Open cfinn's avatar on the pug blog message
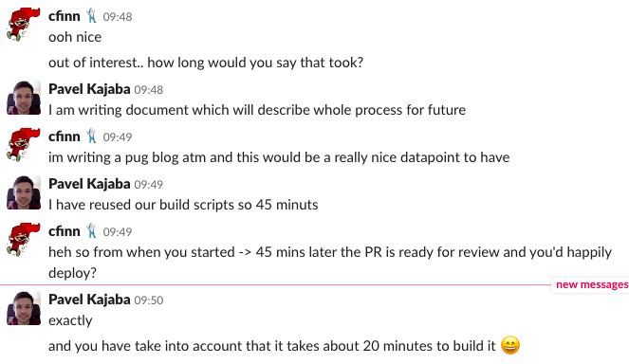 pyautogui.click(x=24, y=145)
